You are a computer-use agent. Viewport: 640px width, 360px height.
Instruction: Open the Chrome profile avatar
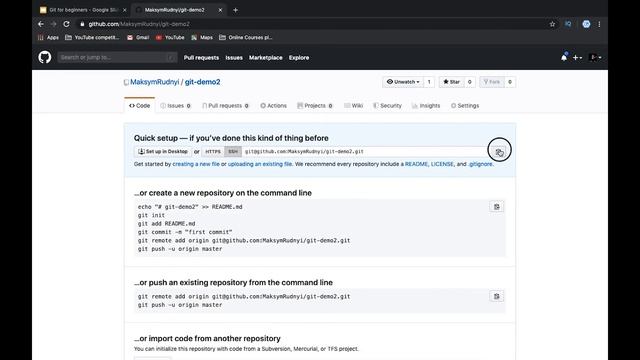pos(586,24)
